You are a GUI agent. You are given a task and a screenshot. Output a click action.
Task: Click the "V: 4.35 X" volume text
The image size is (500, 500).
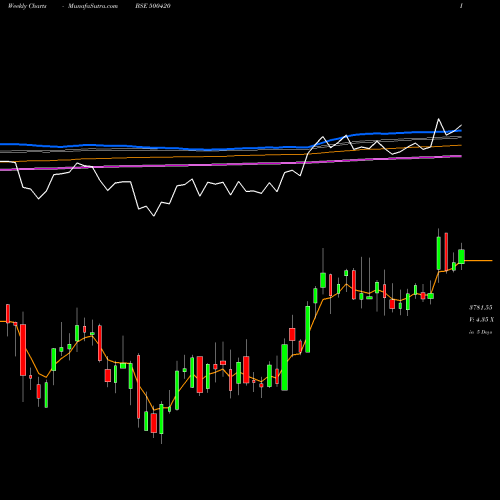click(x=481, y=320)
